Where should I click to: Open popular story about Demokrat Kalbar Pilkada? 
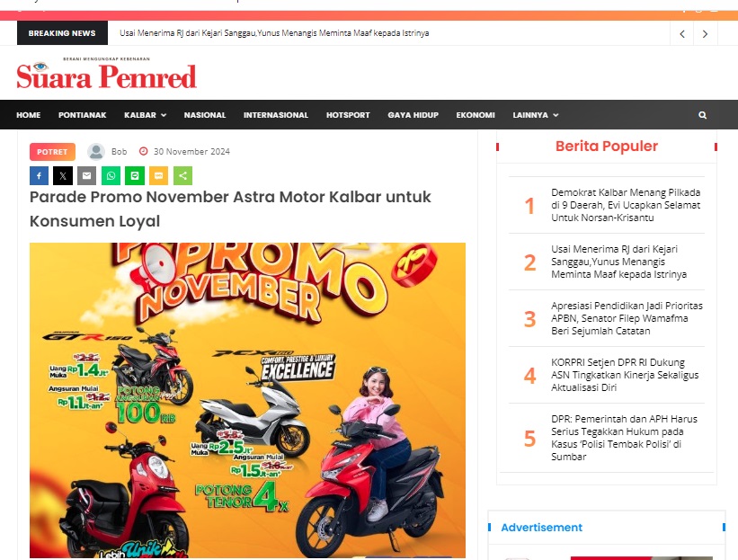point(626,205)
